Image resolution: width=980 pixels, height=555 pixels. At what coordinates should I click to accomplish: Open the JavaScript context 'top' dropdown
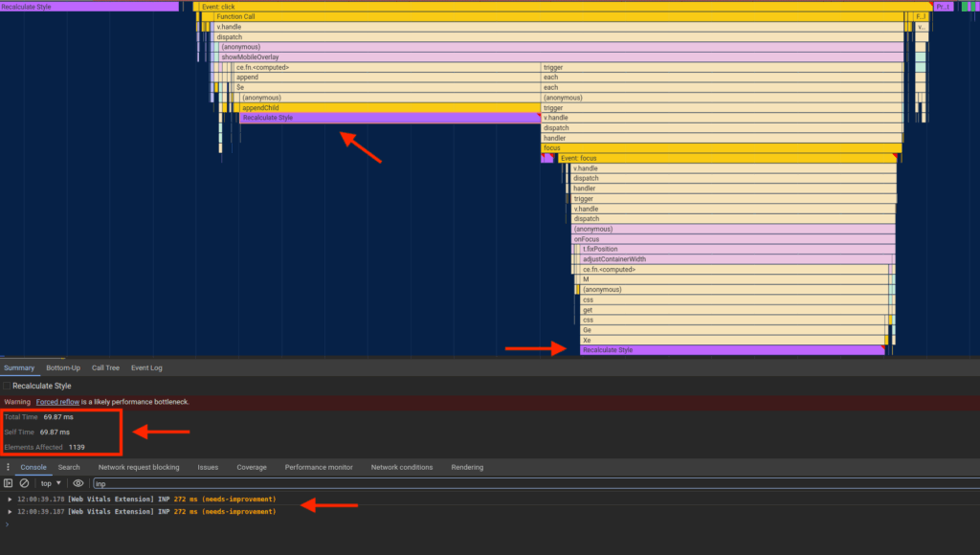click(48, 483)
